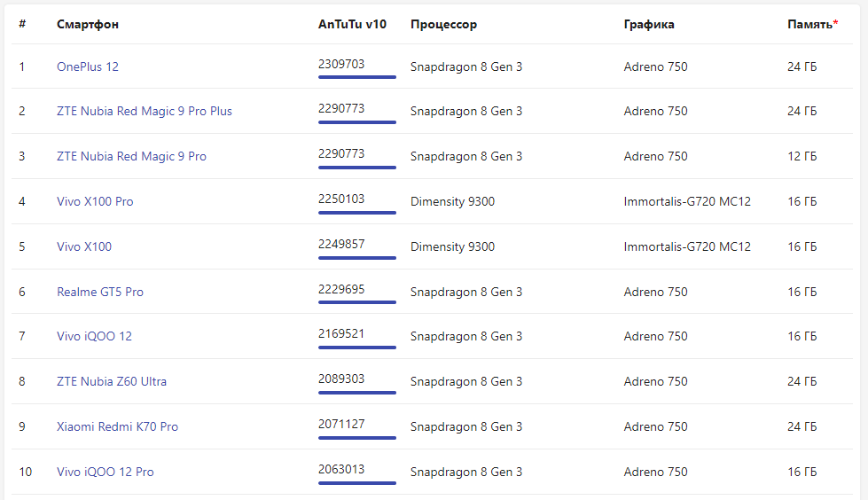Select the score value 2229695
Screen dimensions: 868x500
pos(341,289)
